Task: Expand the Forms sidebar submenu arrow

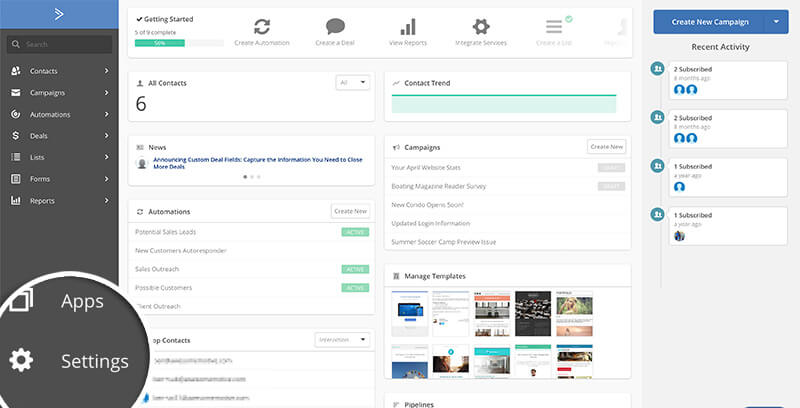Action: click(107, 178)
